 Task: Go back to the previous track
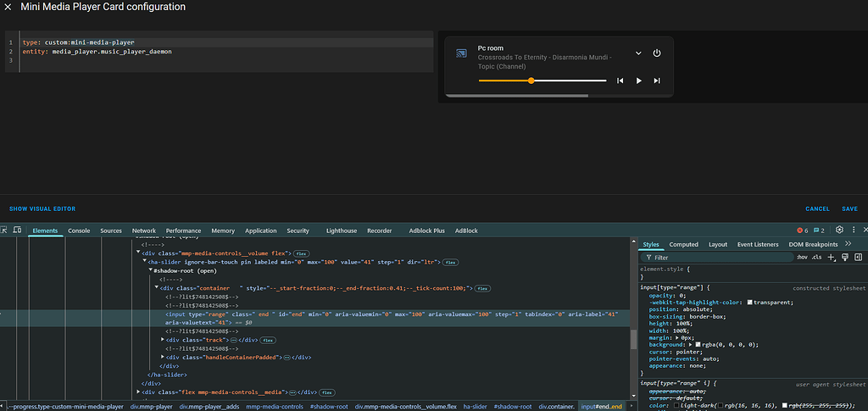[620, 81]
